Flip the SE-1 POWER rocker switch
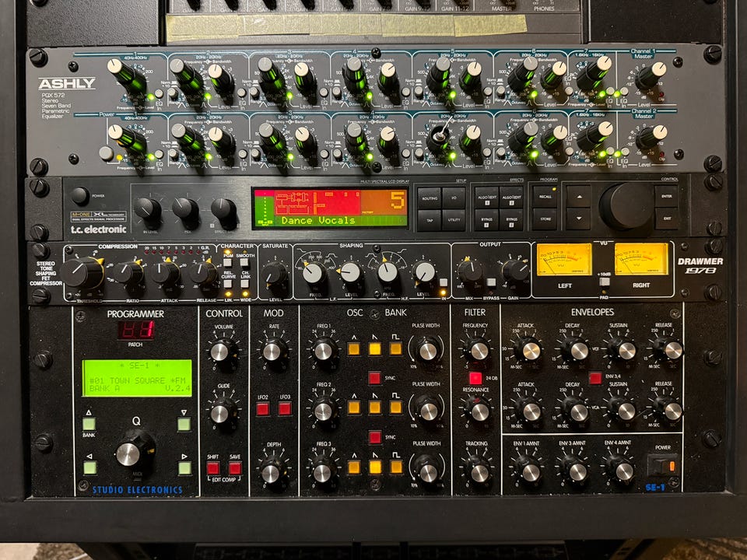Image resolution: width=747 pixels, height=560 pixels. [x=663, y=465]
